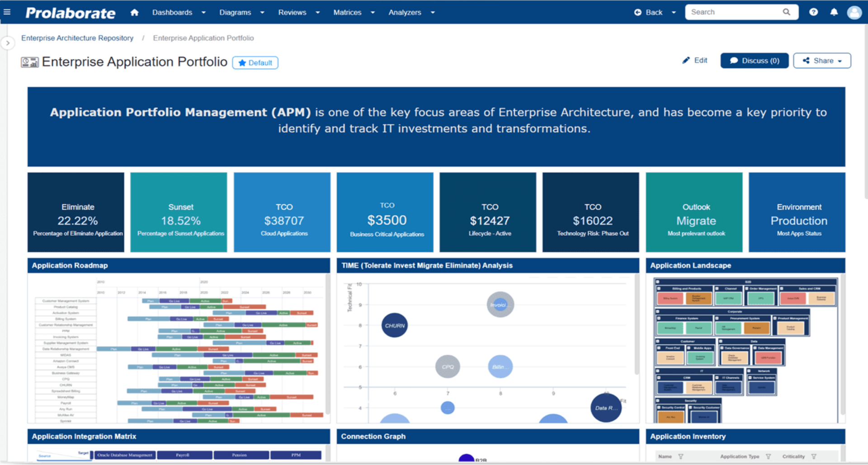Click the Edit pencil button
The height and width of the screenshot is (465, 868).
tap(695, 61)
